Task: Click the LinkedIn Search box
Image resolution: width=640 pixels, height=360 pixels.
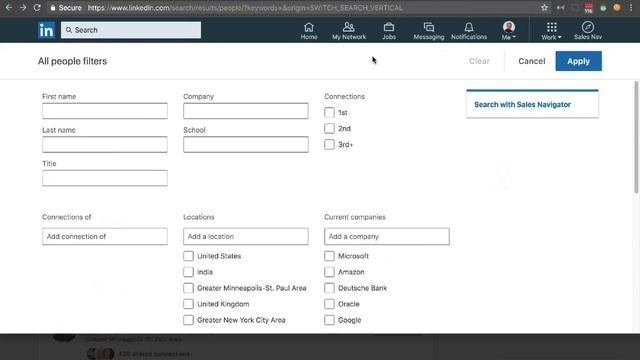Action: click(131, 30)
